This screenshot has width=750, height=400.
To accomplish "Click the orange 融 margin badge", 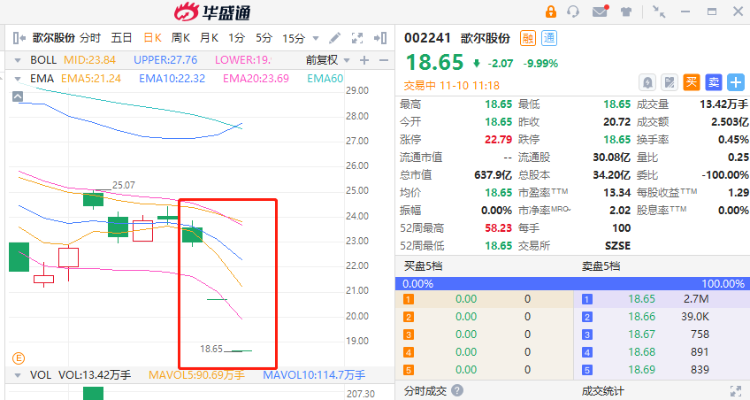I will (528, 38).
